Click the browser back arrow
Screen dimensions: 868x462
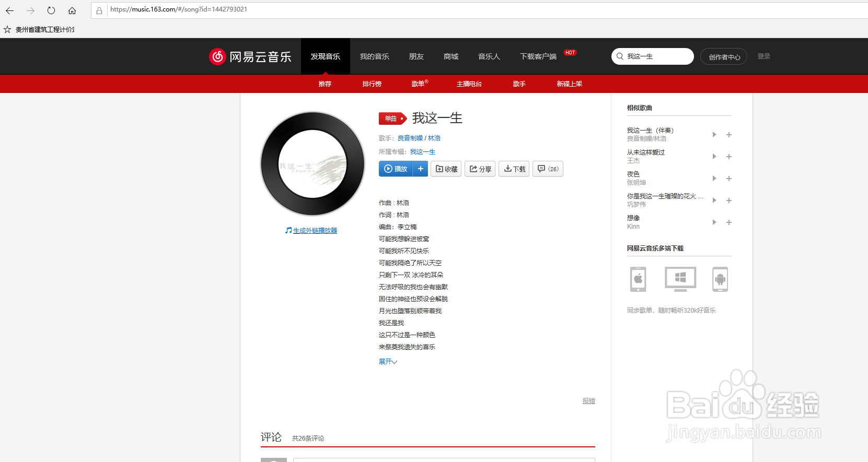point(10,10)
